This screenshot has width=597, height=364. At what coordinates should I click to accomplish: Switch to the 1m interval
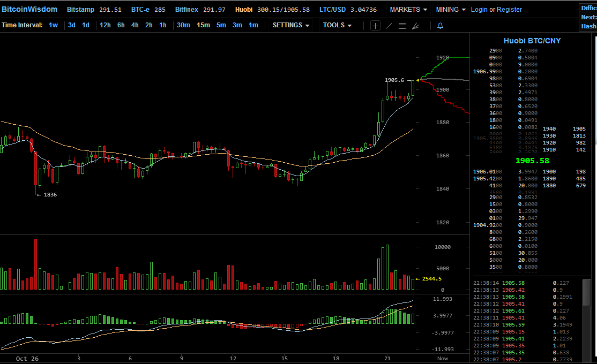click(x=253, y=25)
